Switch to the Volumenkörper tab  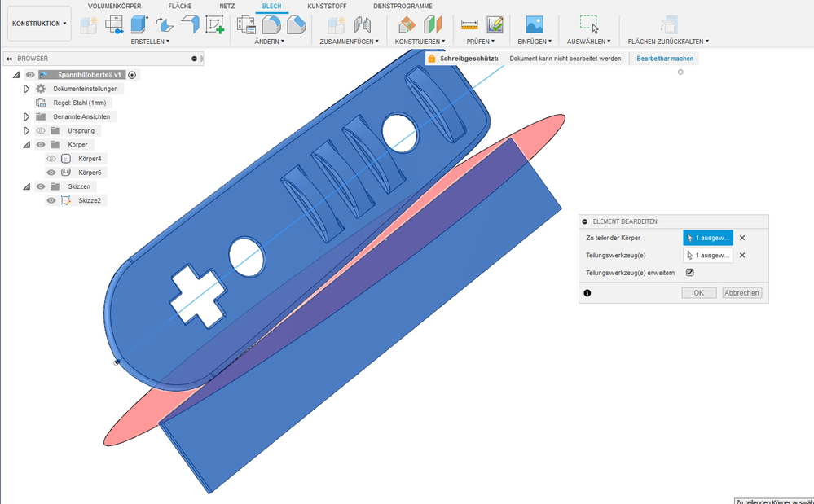click(x=114, y=7)
